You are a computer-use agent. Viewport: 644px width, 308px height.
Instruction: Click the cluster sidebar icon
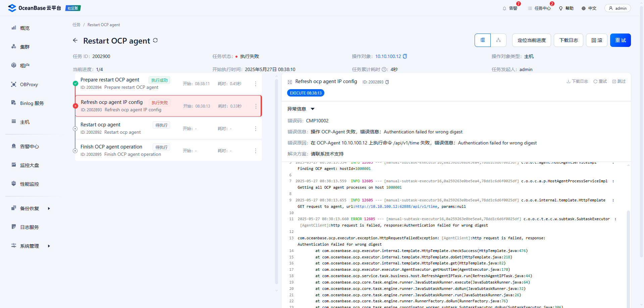[14, 47]
